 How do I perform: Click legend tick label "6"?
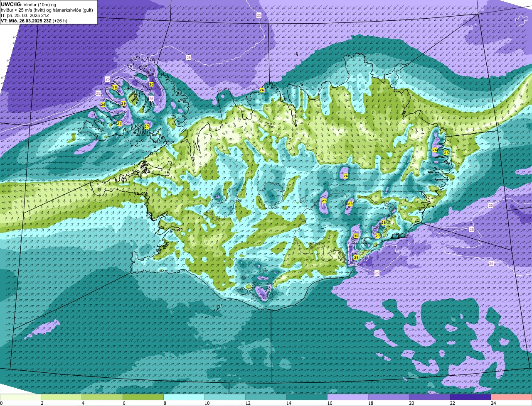tap(124, 403)
